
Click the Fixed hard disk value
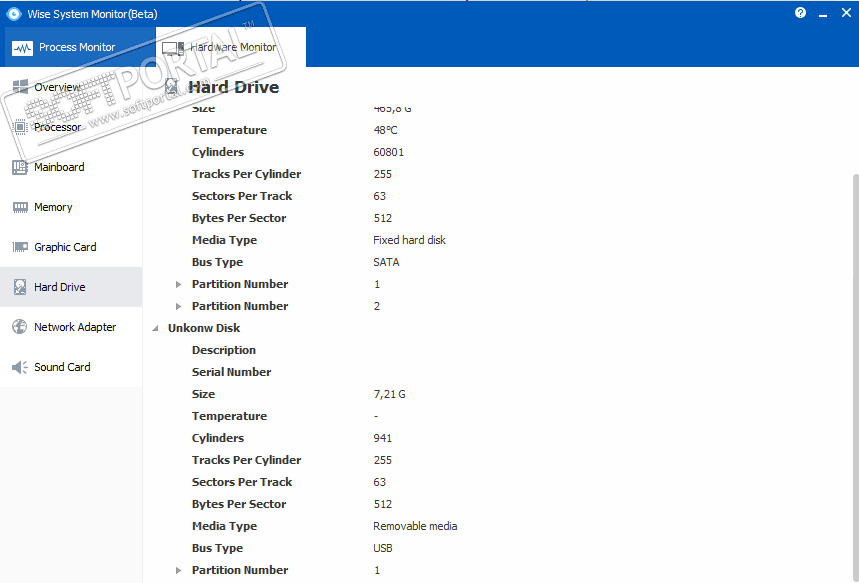[x=409, y=240]
